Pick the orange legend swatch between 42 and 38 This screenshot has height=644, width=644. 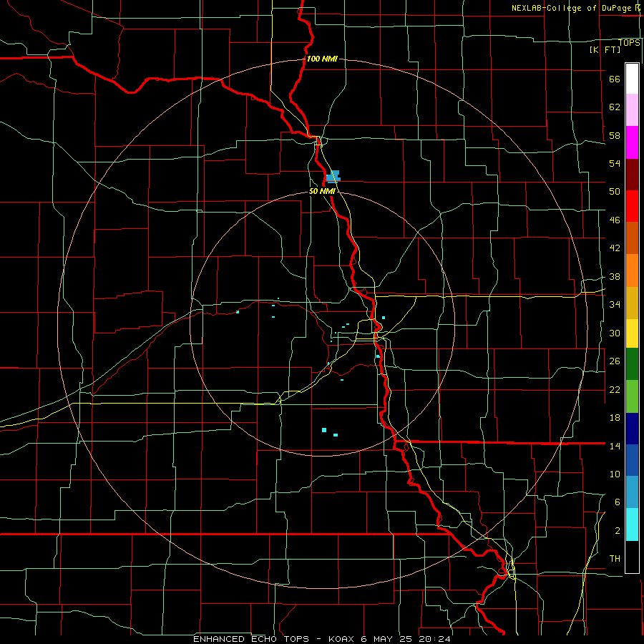pos(632,270)
